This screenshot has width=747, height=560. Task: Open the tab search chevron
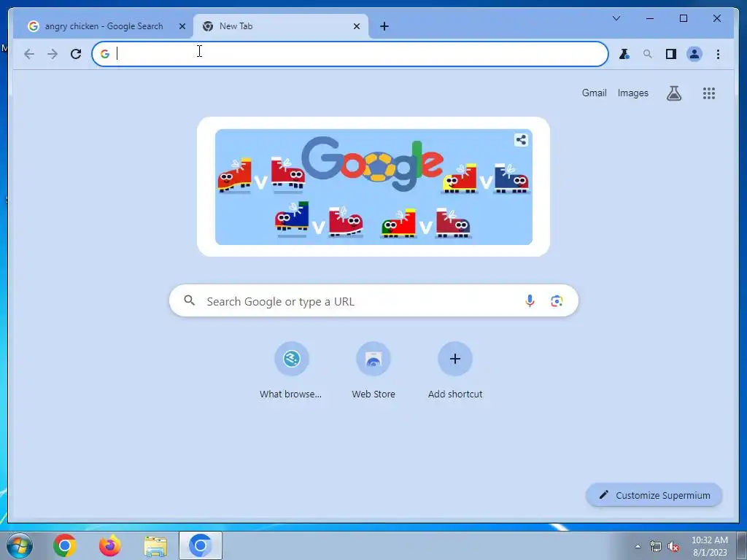[616, 18]
